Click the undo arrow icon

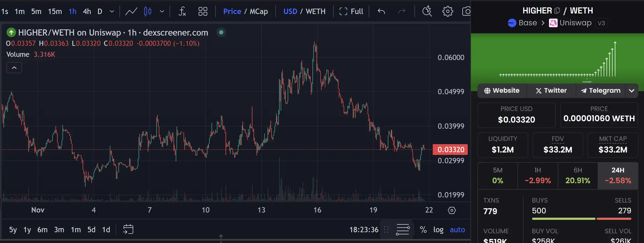(x=381, y=11)
